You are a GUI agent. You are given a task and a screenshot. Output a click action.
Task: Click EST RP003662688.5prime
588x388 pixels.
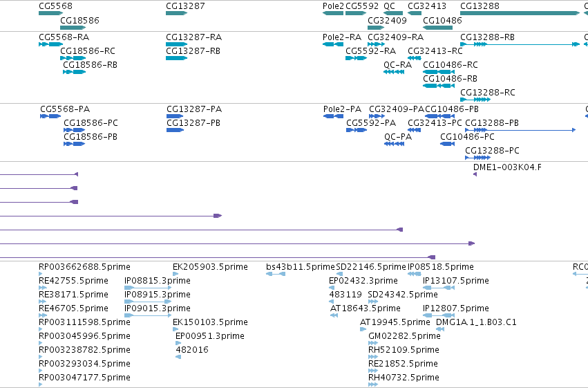click(84, 267)
